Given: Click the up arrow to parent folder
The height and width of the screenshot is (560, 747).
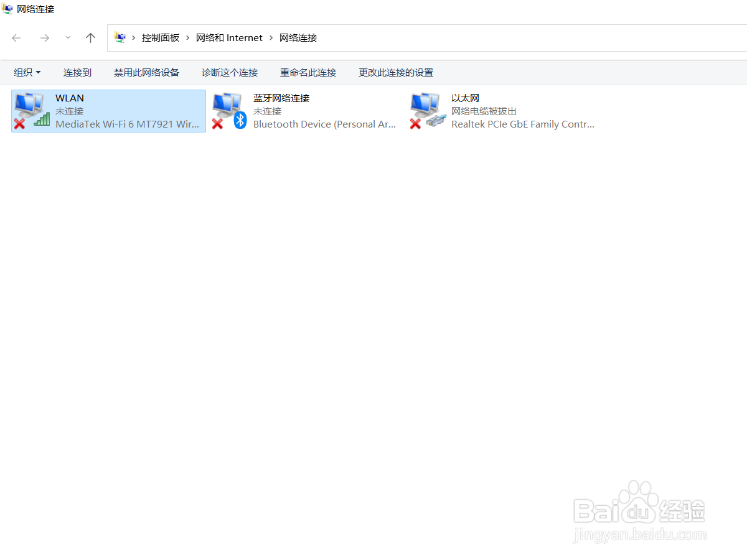Looking at the screenshot, I should tap(90, 37).
